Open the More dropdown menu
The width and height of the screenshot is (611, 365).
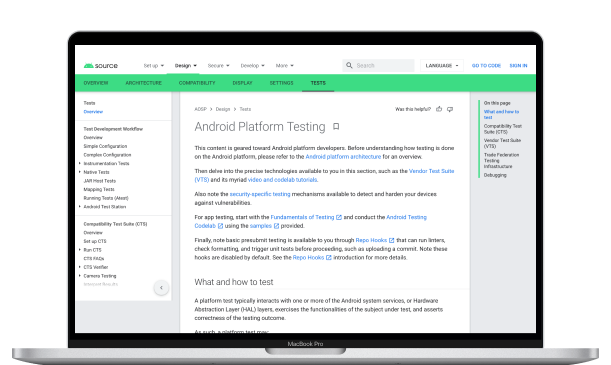[x=284, y=65]
